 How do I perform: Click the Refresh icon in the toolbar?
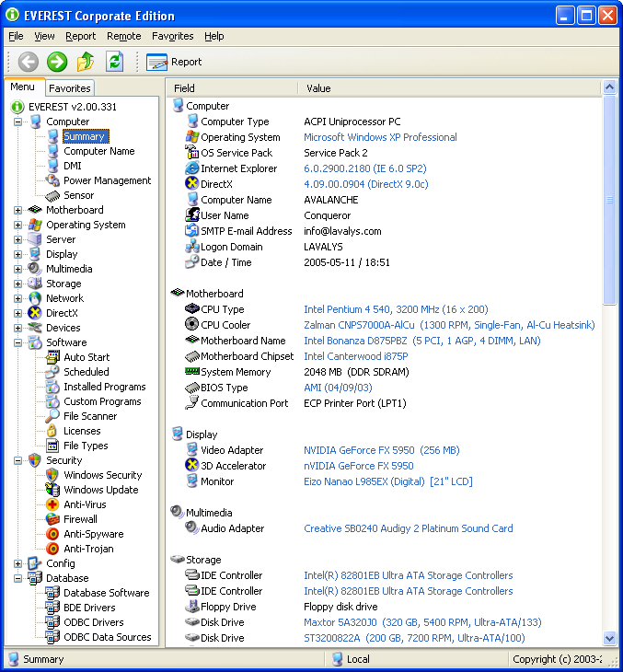[114, 62]
